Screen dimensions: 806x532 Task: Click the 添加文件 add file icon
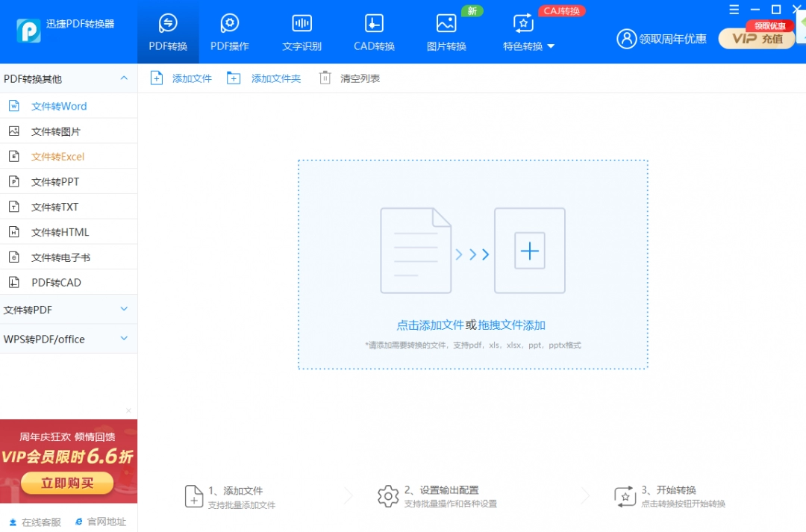(x=157, y=77)
